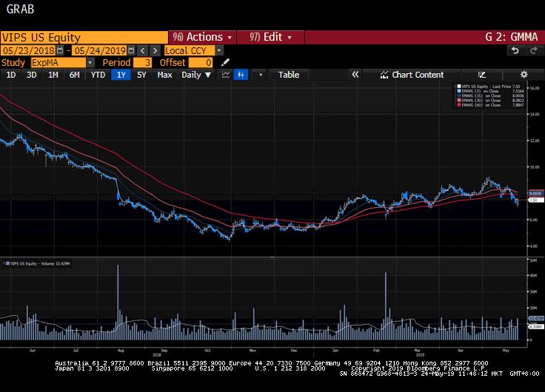Select the candlestick chart type icon

tap(241, 75)
